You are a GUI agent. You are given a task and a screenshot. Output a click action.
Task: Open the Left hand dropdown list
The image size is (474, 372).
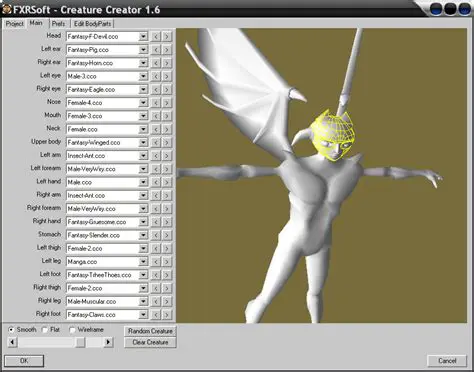[x=143, y=182]
